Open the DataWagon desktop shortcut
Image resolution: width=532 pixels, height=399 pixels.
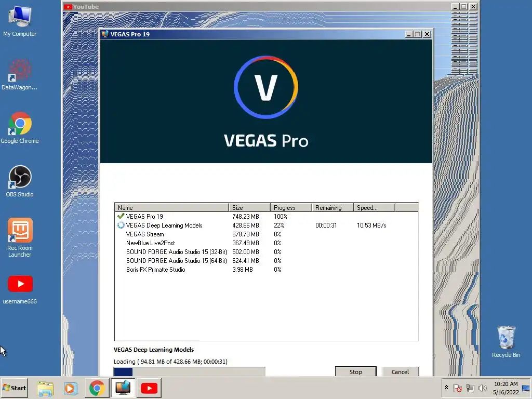pos(20,75)
